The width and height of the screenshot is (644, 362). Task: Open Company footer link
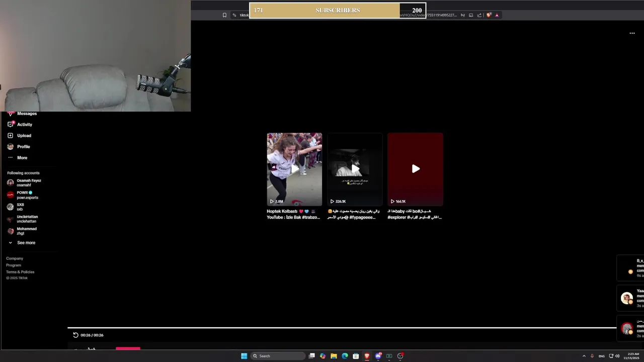click(15, 258)
